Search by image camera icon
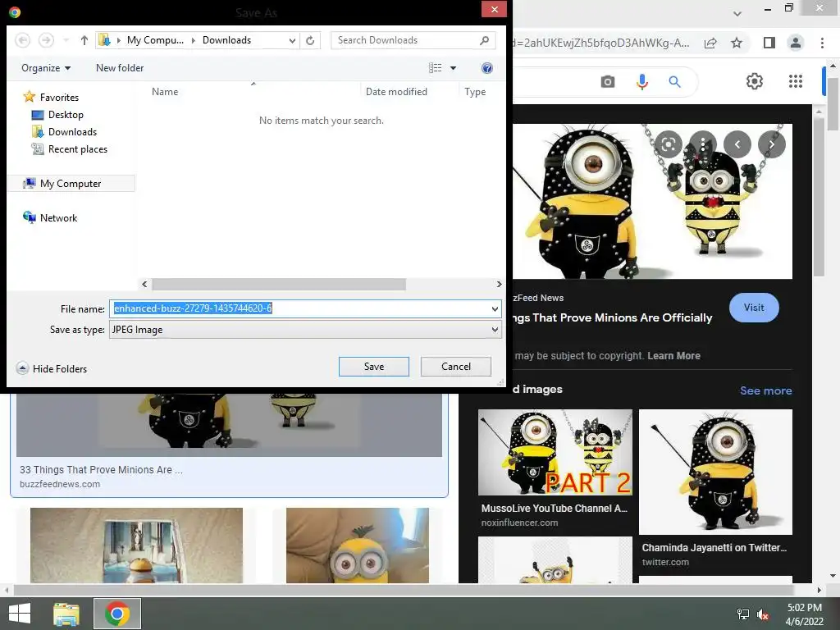840x630 pixels. [x=608, y=81]
